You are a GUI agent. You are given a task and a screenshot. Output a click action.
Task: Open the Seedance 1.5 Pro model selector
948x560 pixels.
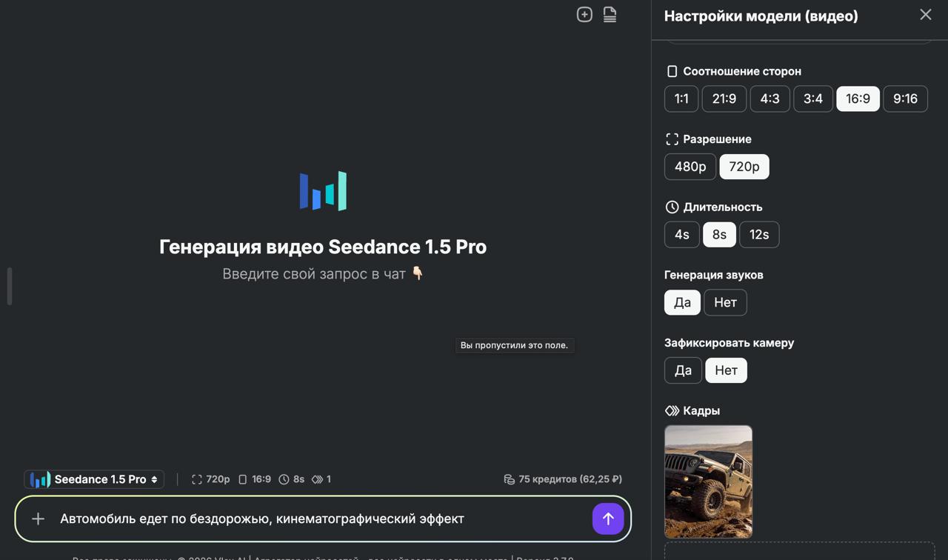(94, 479)
